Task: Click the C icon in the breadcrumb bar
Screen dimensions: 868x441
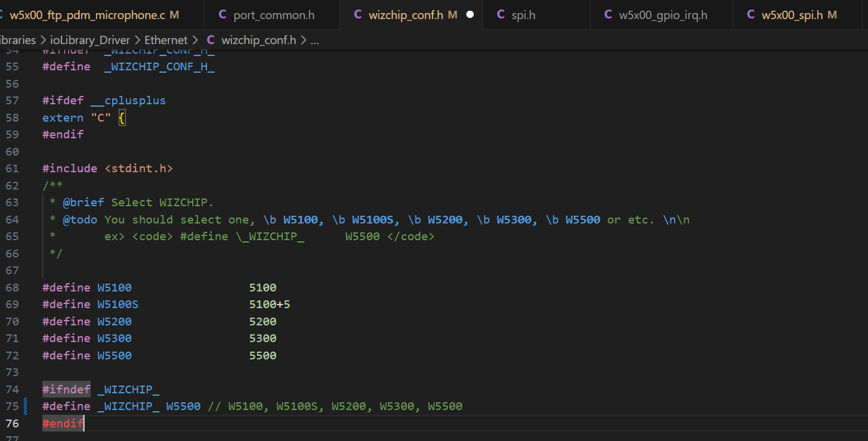Action: point(211,40)
